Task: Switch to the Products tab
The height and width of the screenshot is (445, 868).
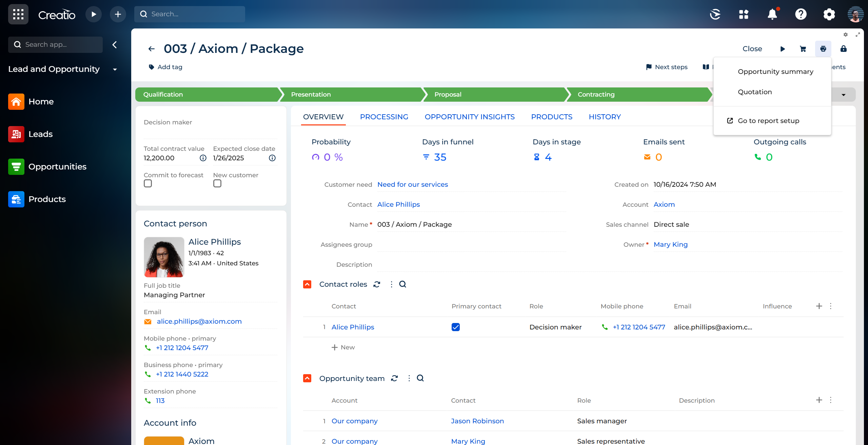Action: tap(552, 117)
